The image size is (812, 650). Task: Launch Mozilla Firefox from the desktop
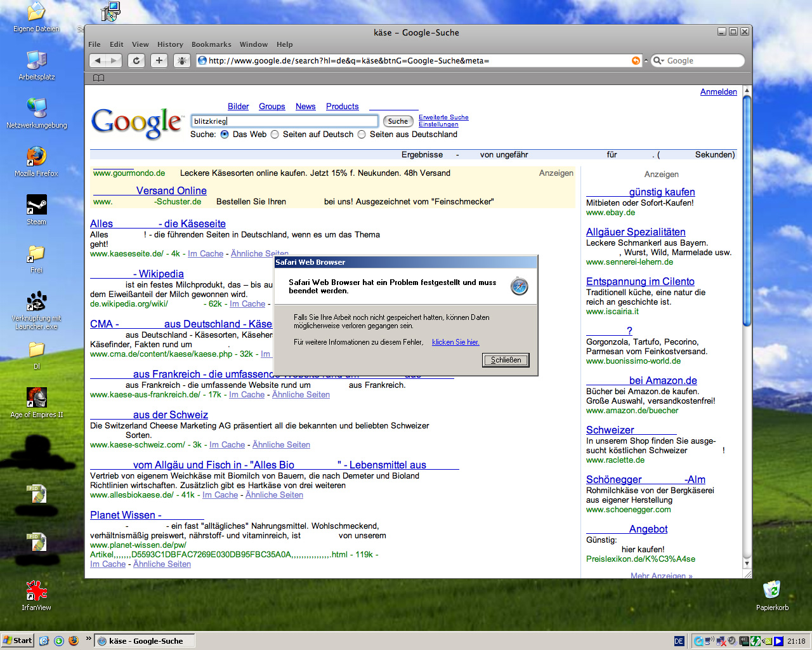(x=36, y=162)
